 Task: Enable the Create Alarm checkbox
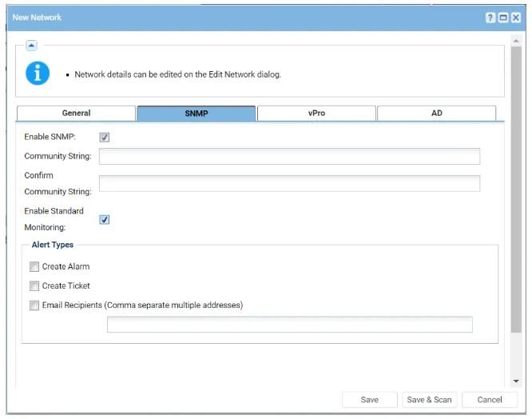(x=34, y=267)
